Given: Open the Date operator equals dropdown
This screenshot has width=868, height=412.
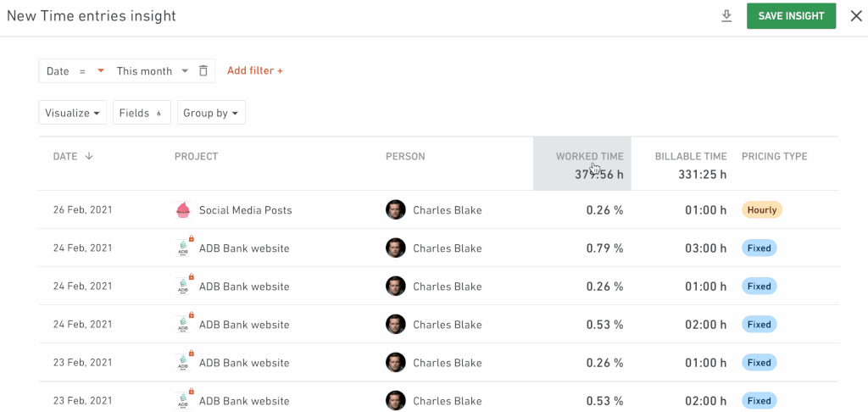Looking at the screenshot, I should [x=92, y=71].
